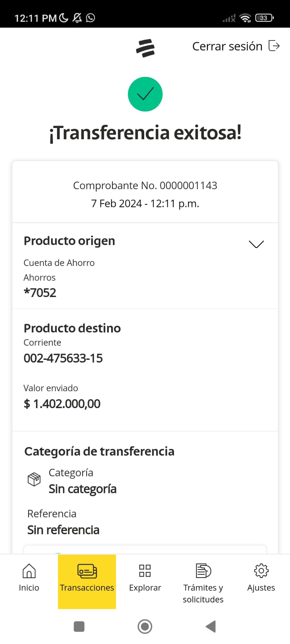Viewport: 290px width, 644px height.
Task: Tap the Sin categoría value
Action: point(83,489)
